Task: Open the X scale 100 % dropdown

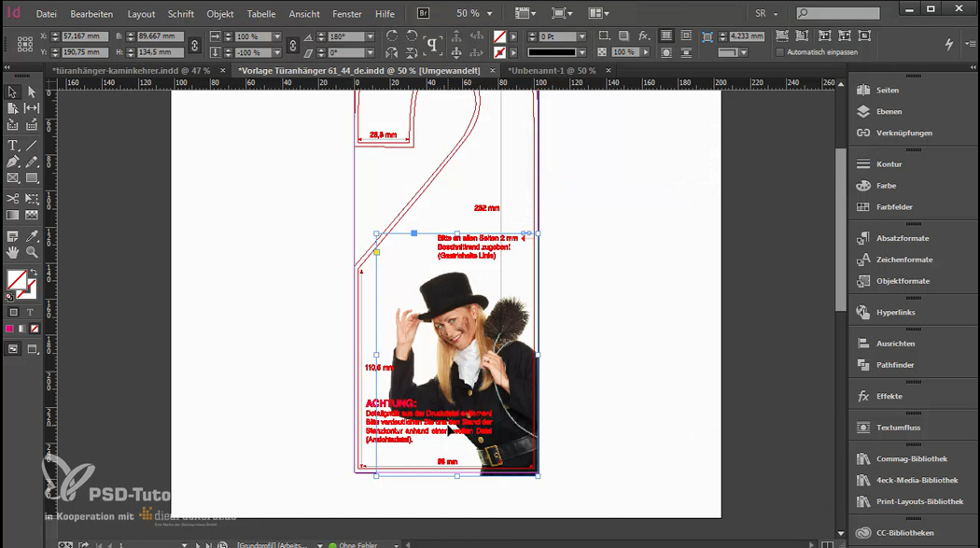Action: [277, 36]
